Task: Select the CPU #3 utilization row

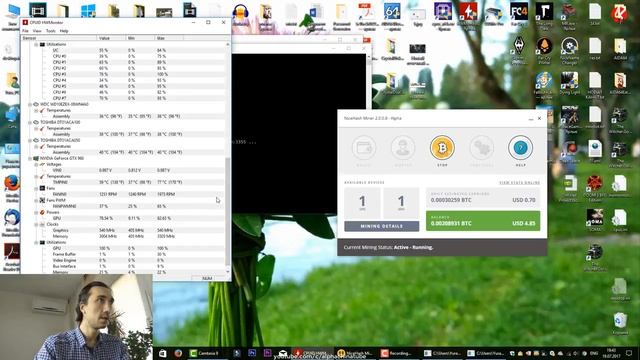Action: tap(124, 74)
